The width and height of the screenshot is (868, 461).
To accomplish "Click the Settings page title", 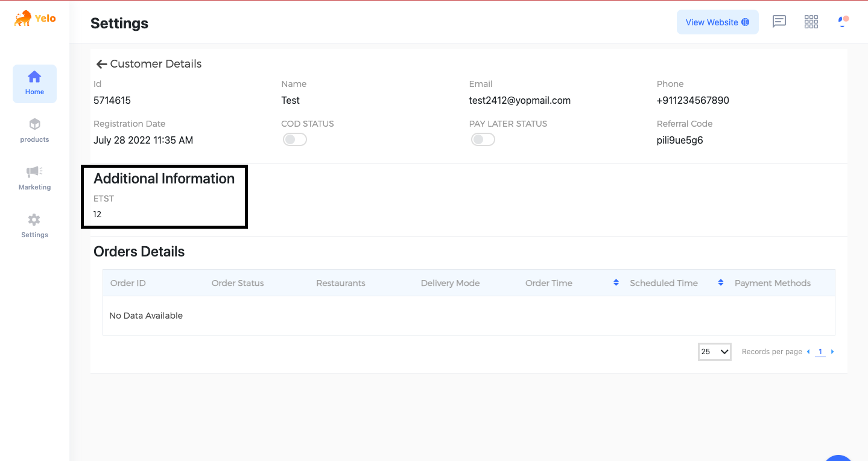I will pyautogui.click(x=119, y=24).
